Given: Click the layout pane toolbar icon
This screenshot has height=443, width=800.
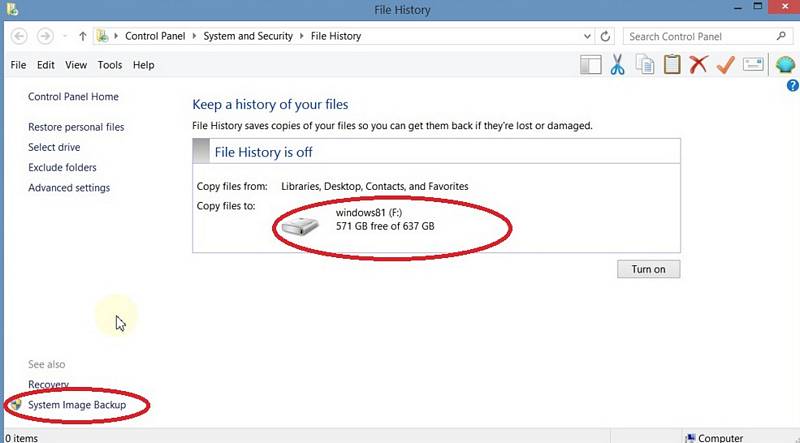Looking at the screenshot, I should click(590, 65).
